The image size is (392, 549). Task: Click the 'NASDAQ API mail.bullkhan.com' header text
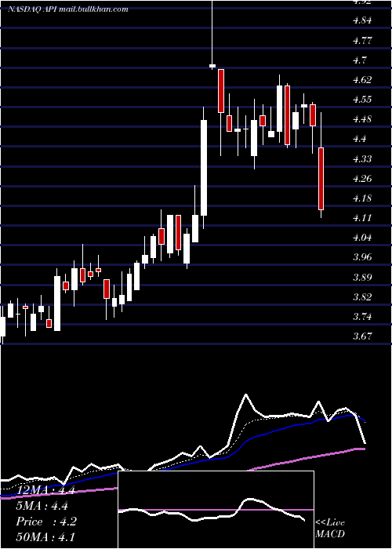pos(68,9)
